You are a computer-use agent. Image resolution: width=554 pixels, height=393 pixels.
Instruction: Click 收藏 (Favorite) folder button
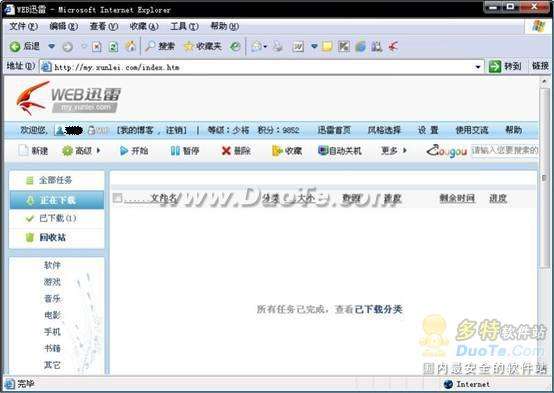[287, 151]
